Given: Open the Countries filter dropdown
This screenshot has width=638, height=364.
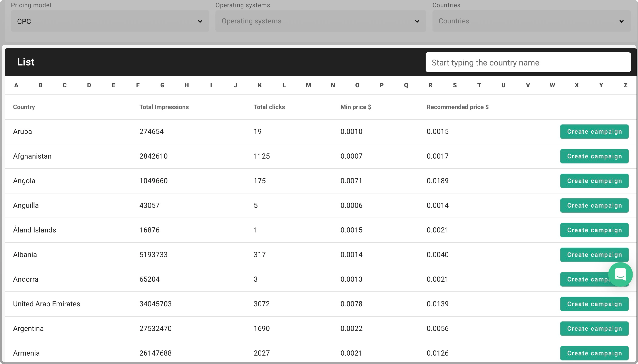Looking at the screenshot, I should click(x=531, y=21).
